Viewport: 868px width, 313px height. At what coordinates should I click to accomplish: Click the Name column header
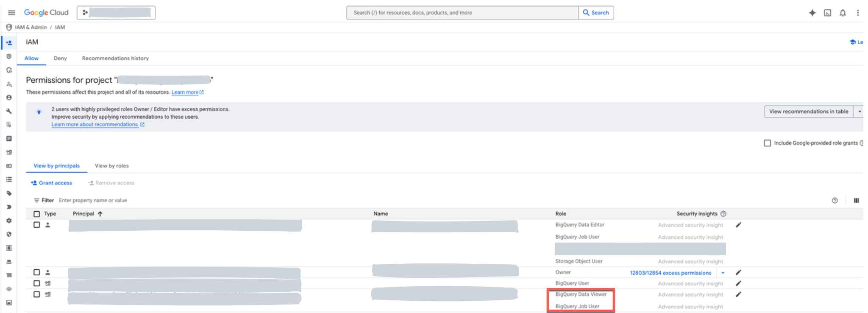tap(381, 214)
